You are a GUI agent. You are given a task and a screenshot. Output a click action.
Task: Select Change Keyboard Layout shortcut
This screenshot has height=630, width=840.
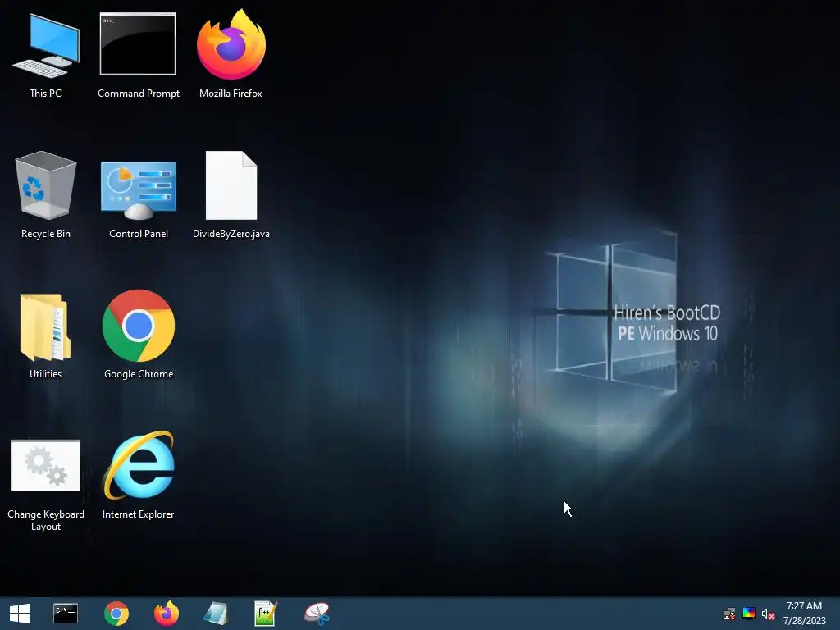pyautogui.click(x=46, y=485)
